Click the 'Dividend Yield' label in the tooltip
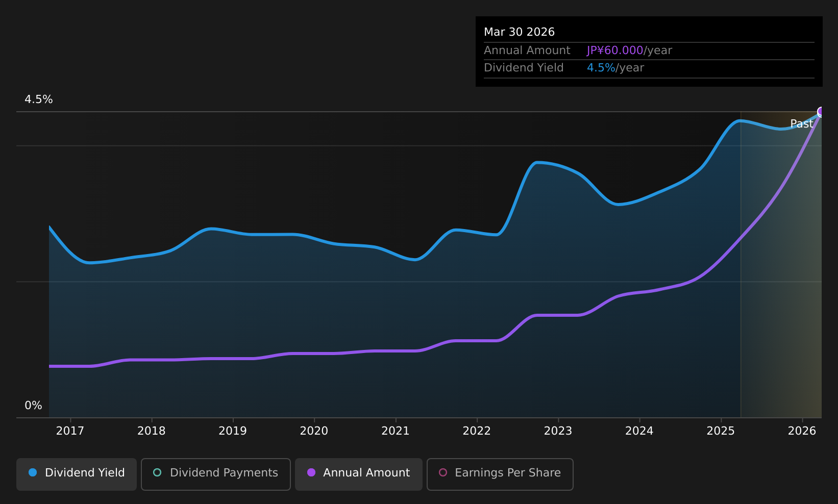The image size is (838, 504). (x=524, y=68)
